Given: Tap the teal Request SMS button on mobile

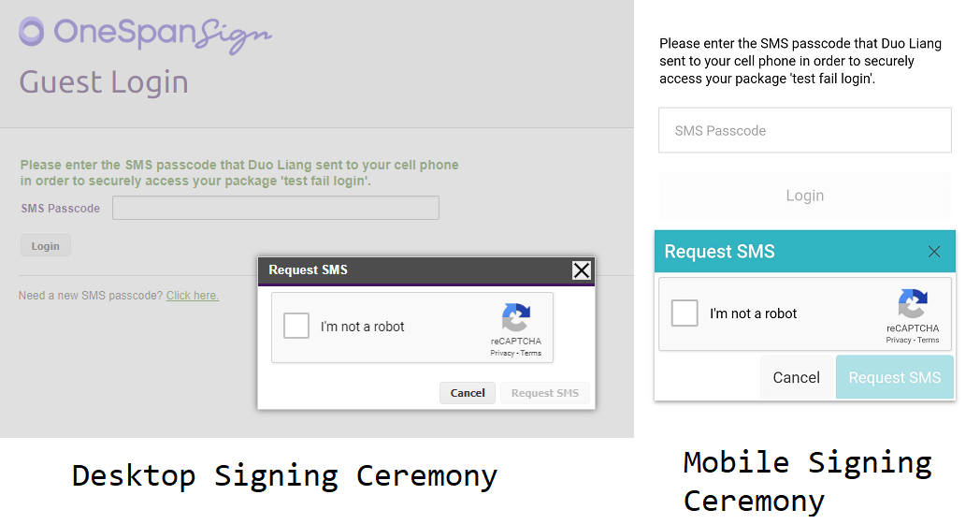Looking at the screenshot, I should pos(894,378).
